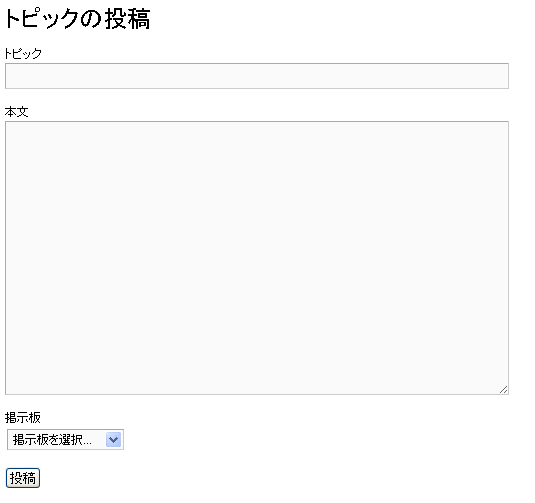Click the dropdown arrow of 掲示板を選択

pyautogui.click(x=113, y=440)
